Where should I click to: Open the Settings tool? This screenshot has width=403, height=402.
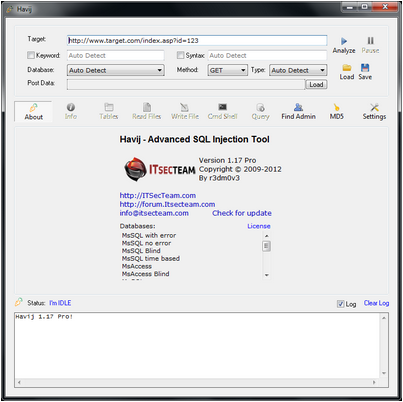(x=374, y=112)
